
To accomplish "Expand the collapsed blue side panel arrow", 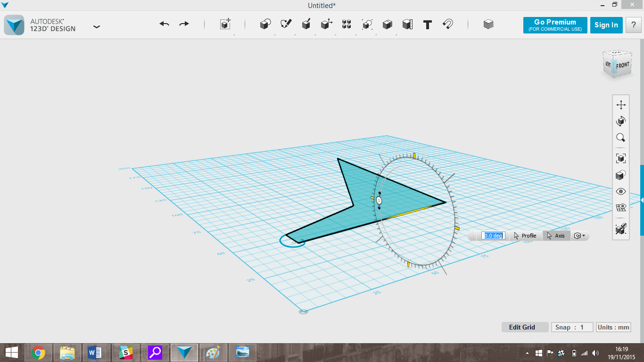I will tap(642, 200).
